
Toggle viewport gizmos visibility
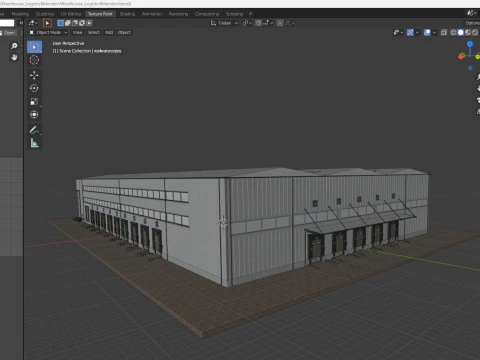click(x=410, y=32)
